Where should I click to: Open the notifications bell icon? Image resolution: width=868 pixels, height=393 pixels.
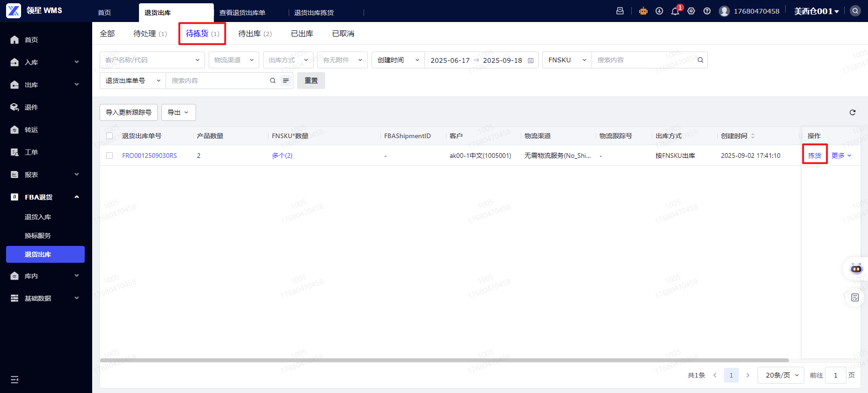(x=675, y=11)
